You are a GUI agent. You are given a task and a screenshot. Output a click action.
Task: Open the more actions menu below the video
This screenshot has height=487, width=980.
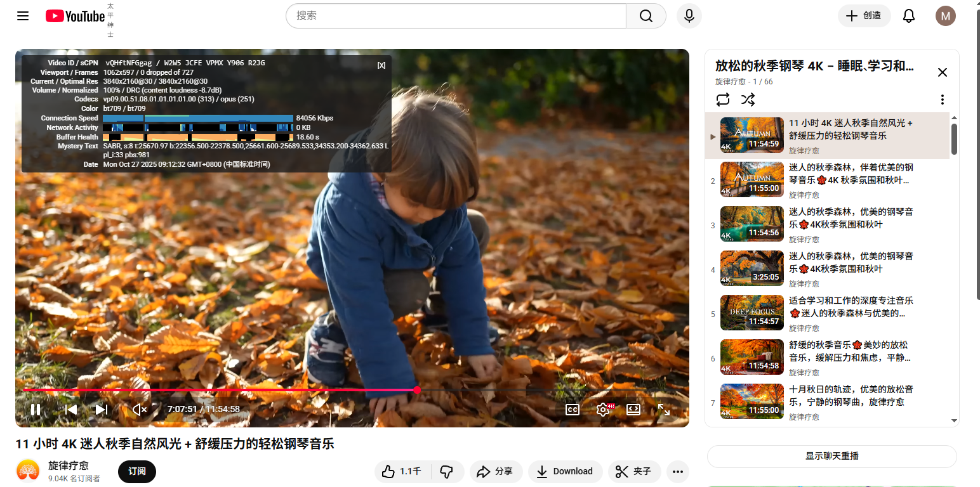677,471
